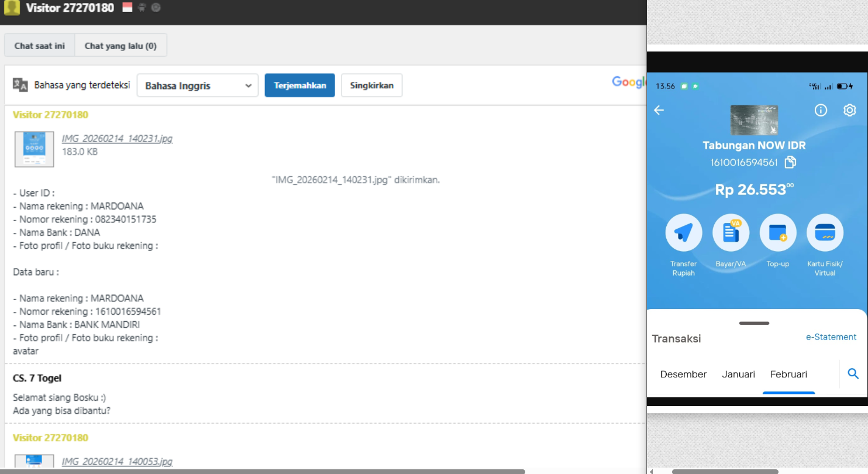
Task: Open the e-Statement link
Action: click(831, 337)
